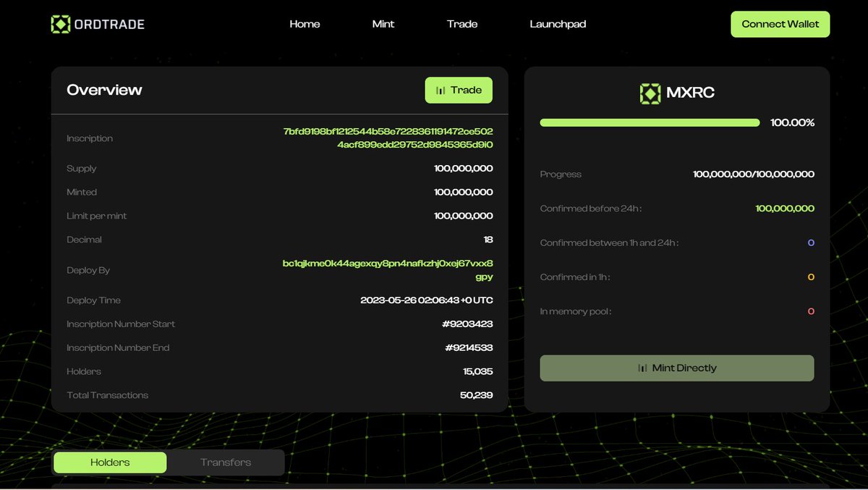
Task: Click the Decimal value 18
Action: click(488, 240)
